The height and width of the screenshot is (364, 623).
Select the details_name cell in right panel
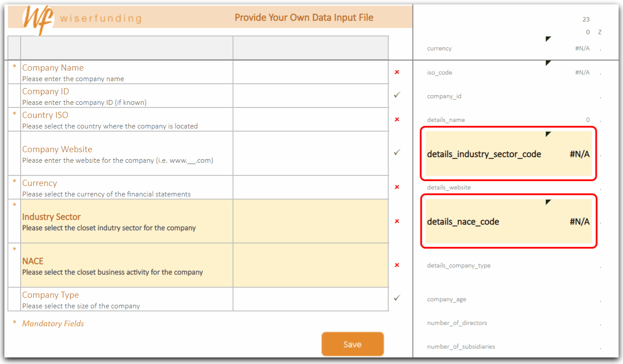(446, 119)
